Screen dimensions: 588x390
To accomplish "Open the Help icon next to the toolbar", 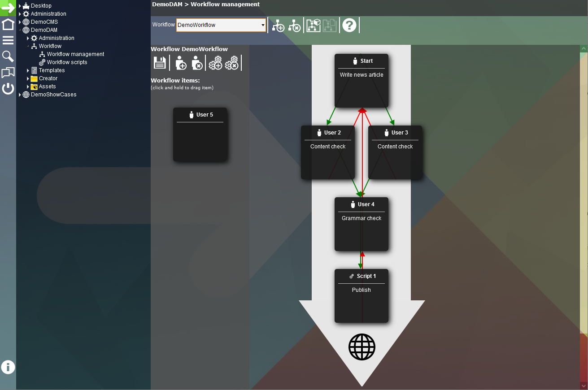I will (x=349, y=26).
